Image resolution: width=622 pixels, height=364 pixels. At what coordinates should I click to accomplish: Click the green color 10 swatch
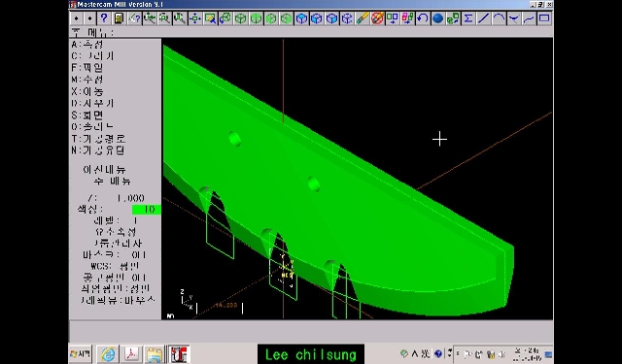(x=147, y=210)
